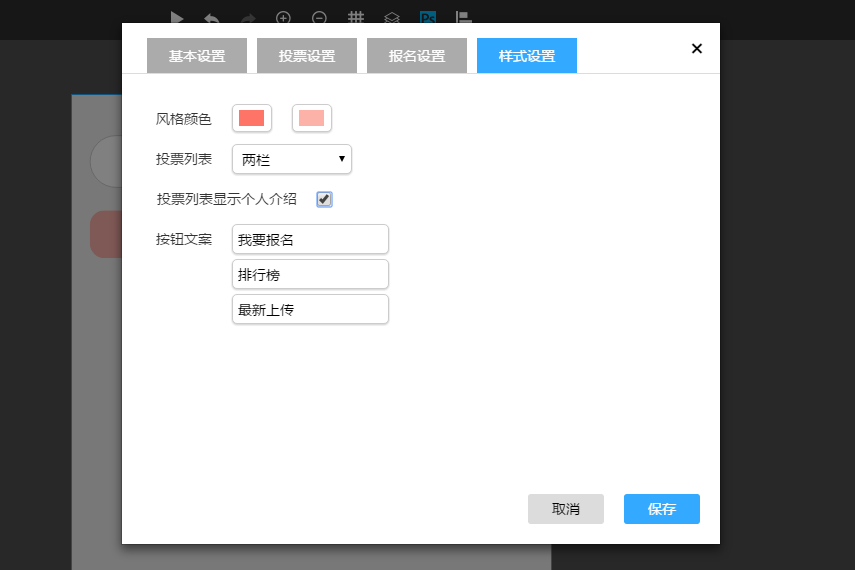Edit the 我要报名 button text field
855x570 pixels.
[310, 239]
